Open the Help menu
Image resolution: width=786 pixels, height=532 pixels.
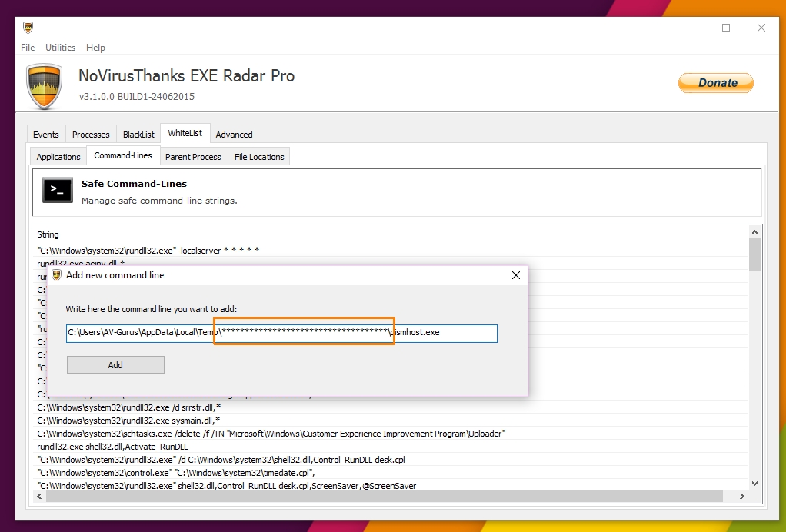point(95,48)
